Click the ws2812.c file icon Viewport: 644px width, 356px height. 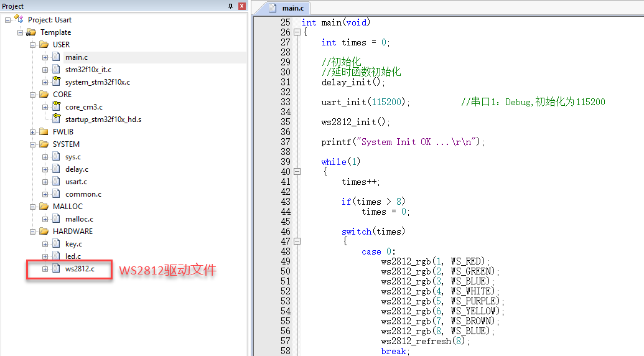pyautogui.click(x=56, y=268)
